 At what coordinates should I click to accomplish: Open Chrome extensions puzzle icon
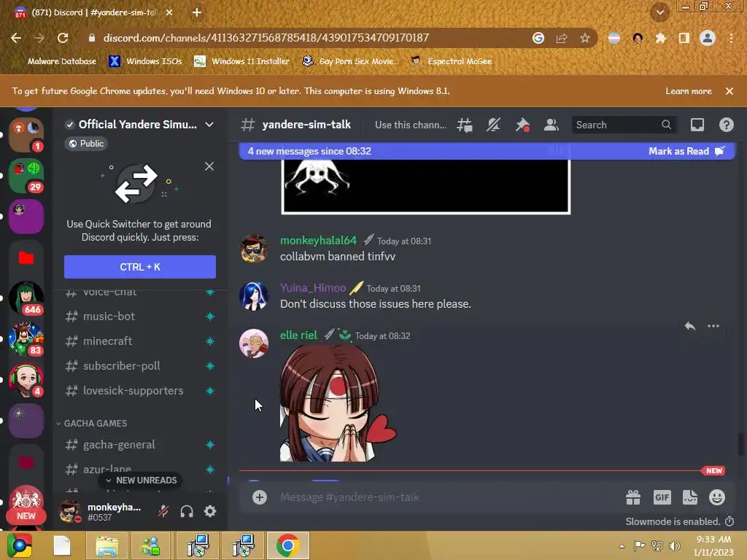660,38
